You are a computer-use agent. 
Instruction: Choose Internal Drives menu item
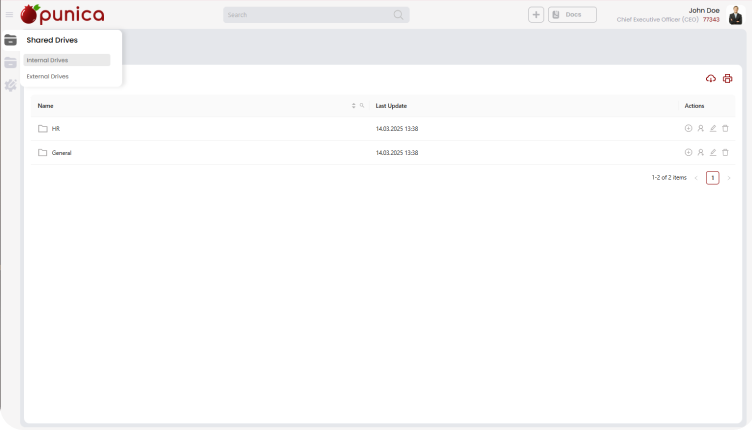point(67,60)
